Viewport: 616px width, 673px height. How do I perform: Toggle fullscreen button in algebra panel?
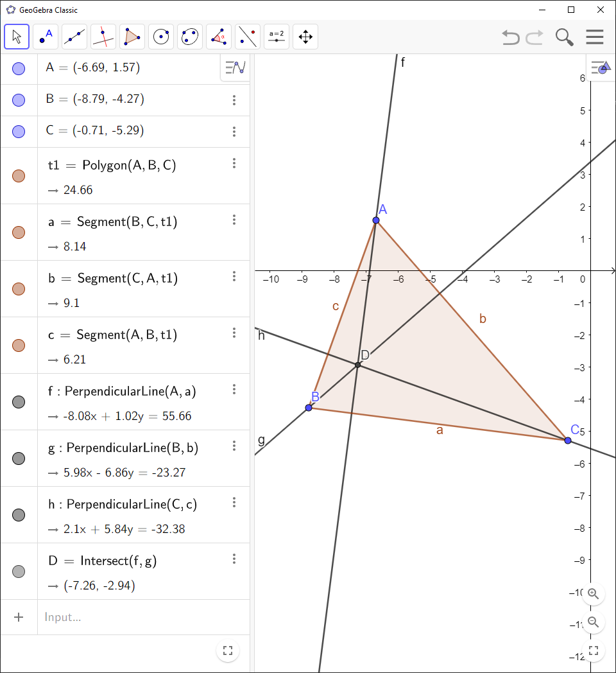point(228,651)
